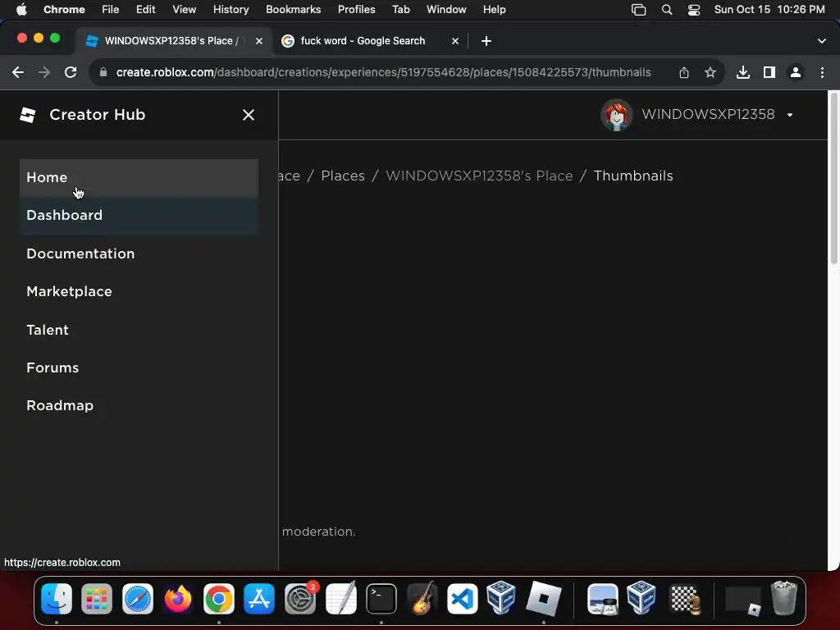Screen dimensions: 840x630
Task: Open Spotlight search in menu bar
Action: pos(667,10)
